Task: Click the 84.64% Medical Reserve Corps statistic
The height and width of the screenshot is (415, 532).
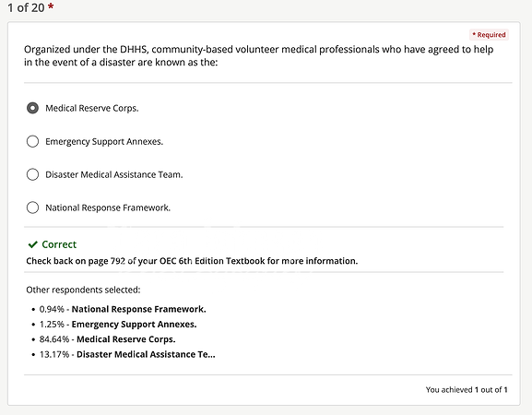Action: (x=107, y=339)
